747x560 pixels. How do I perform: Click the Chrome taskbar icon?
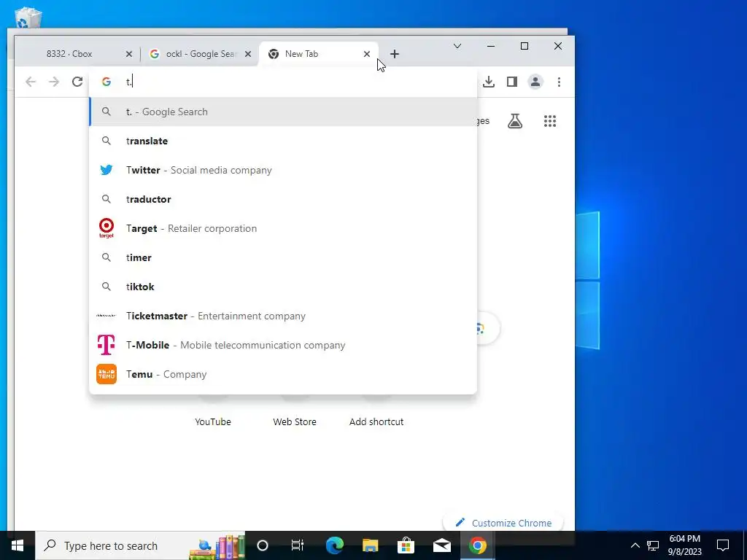[477, 545]
